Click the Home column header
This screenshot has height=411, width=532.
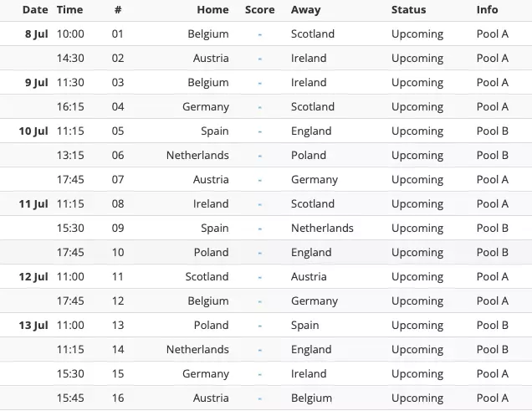tap(212, 10)
